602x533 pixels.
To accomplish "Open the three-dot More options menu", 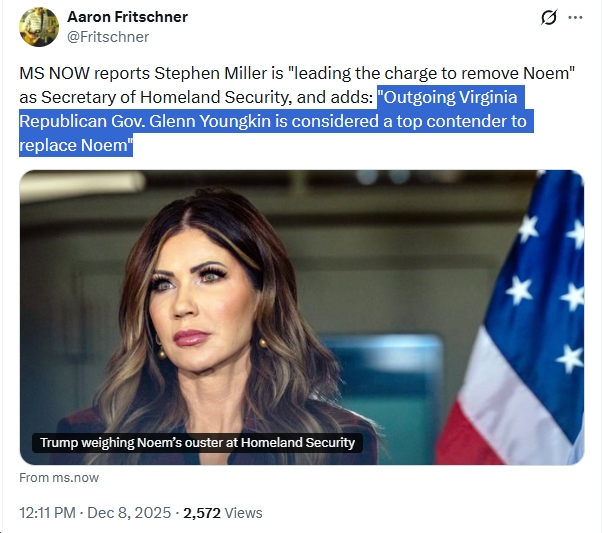I will [575, 18].
